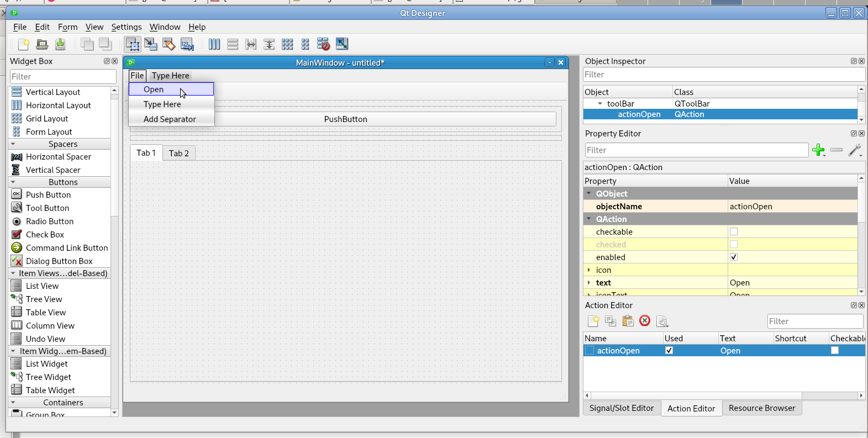
Task: Collapse the QObject property group
Action: [589, 194]
